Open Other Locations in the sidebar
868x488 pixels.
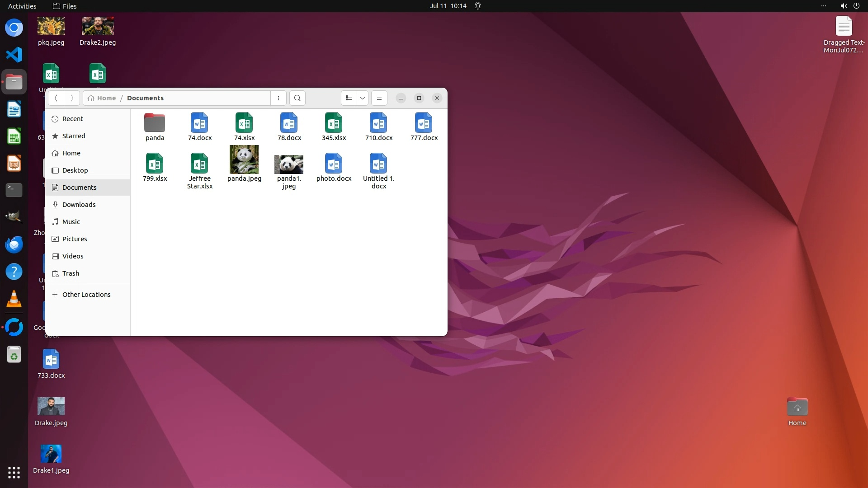click(x=86, y=295)
